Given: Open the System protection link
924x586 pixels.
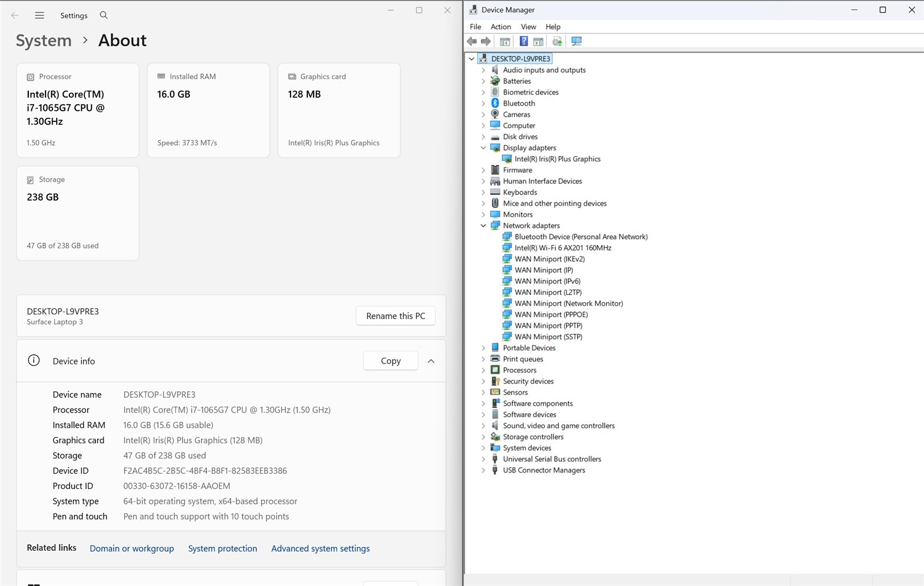Looking at the screenshot, I should pos(222,548).
